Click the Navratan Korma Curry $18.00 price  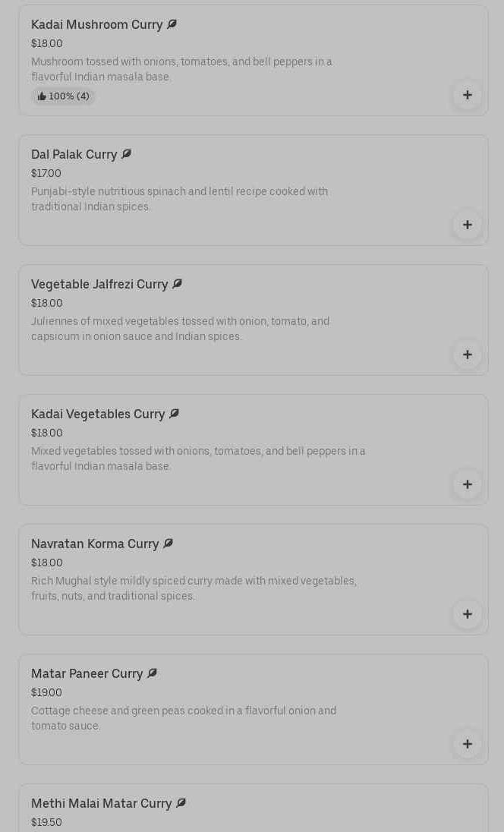coord(46,563)
